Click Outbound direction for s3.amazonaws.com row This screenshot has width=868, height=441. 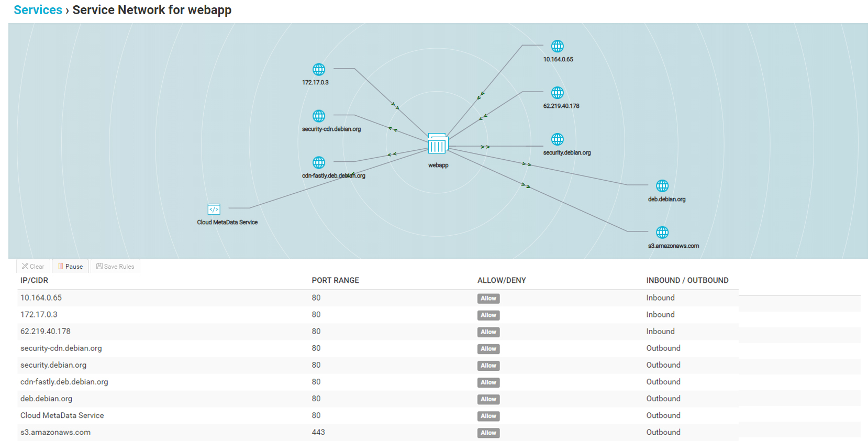click(x=663, y=432)
